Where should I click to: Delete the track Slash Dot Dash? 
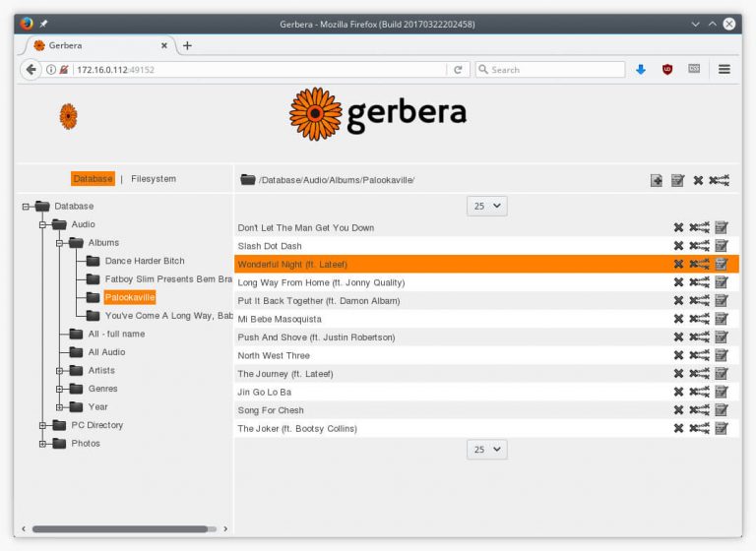click(x=678, y=246)
